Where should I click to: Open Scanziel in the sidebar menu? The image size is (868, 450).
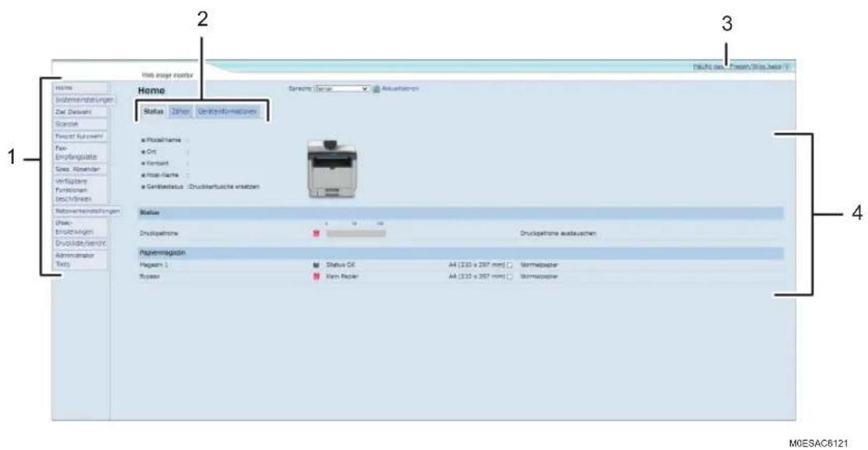tap(80, 124)
